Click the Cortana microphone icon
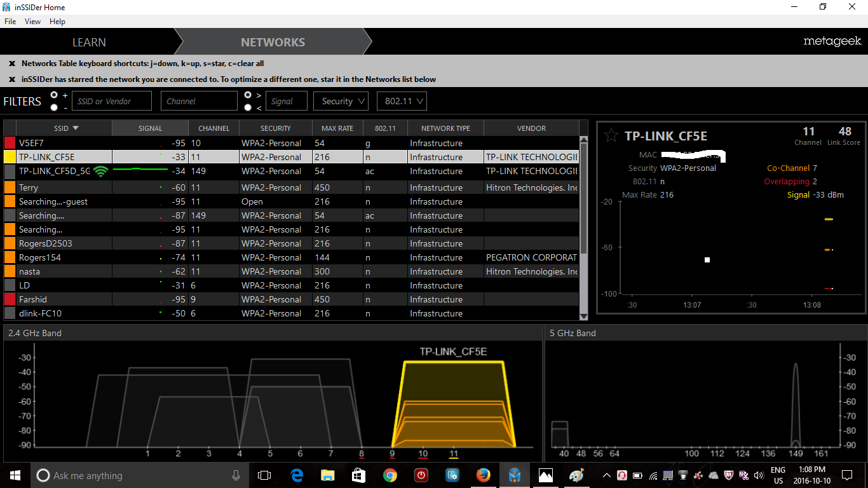 click(x=236, y=475)
